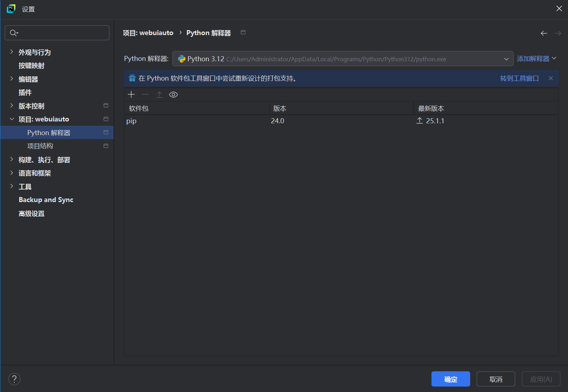Screen dimensions: 568x392
Task: Click the 取消 button
Action: (496, 379)
